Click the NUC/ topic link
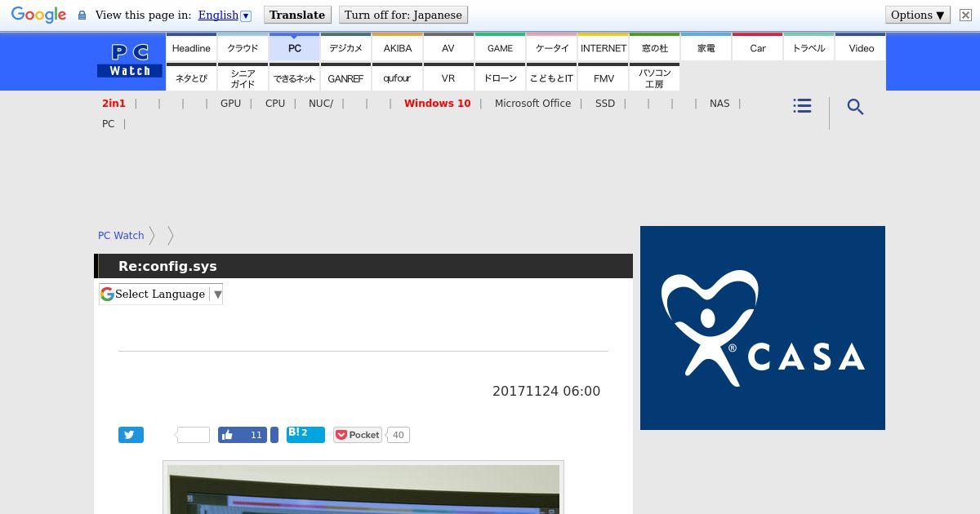The height and width of the screenshot is (514, 980). [x=321, y=104]
